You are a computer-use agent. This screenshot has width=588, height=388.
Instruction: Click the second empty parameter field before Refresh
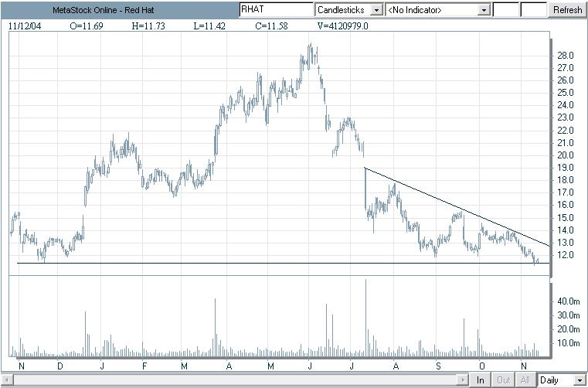534,10
